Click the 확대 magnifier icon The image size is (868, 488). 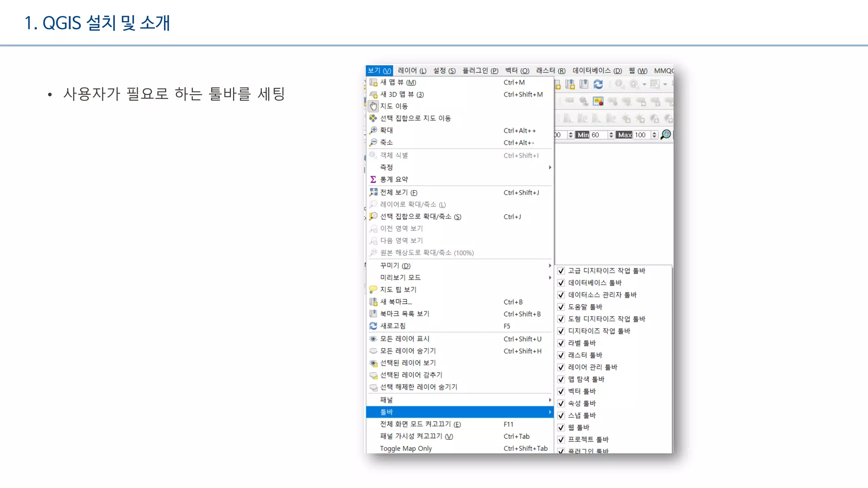click(373, 130)
